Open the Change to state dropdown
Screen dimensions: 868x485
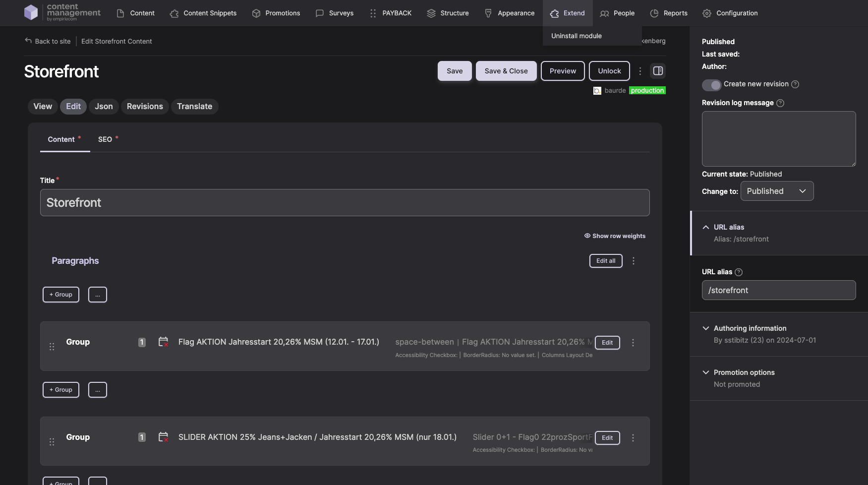[x=776, y=191]
